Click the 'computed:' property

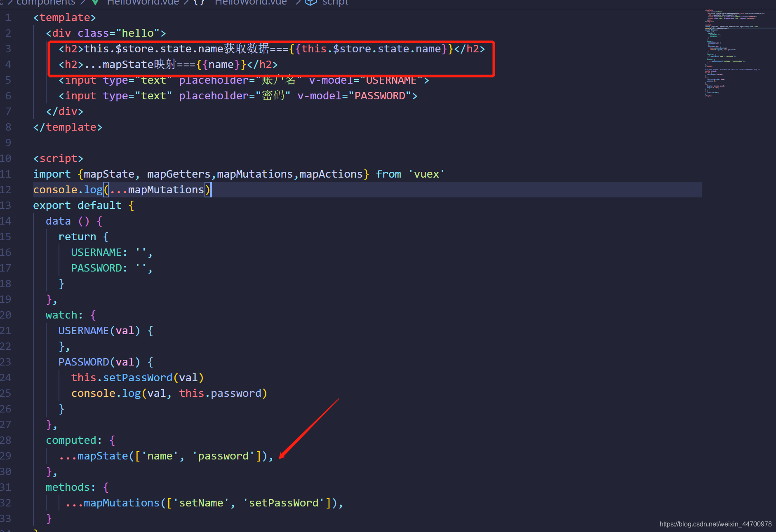click(x=74, y=440)
